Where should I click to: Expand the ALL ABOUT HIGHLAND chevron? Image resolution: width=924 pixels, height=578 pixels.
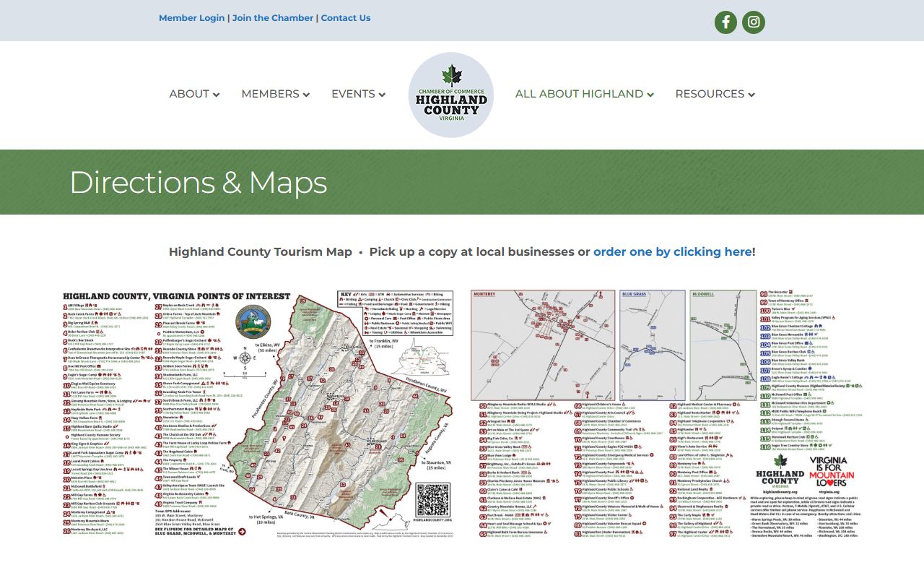point(650,95)
